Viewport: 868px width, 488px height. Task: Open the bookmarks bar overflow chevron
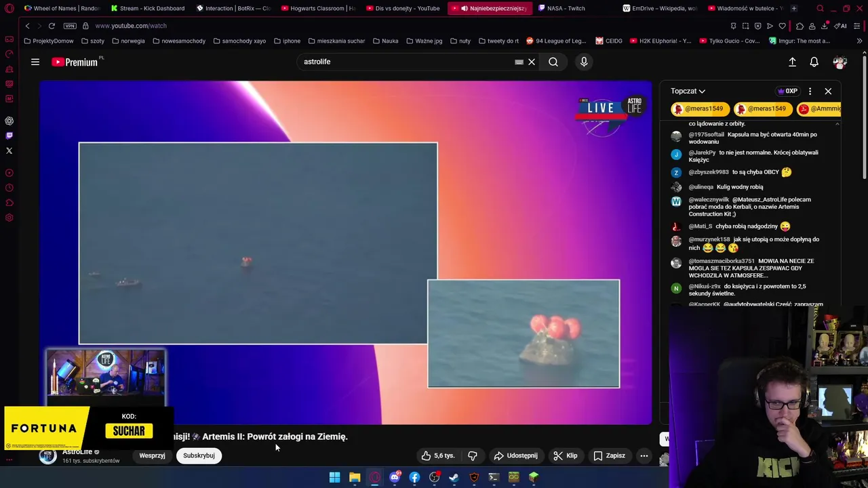pyautogui.click(x=859, y=41)
